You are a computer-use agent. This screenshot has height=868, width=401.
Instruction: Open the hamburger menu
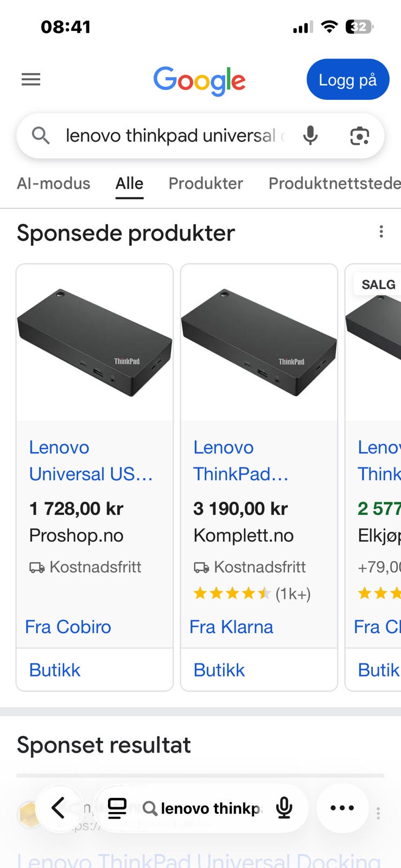(x=31, y=80)
